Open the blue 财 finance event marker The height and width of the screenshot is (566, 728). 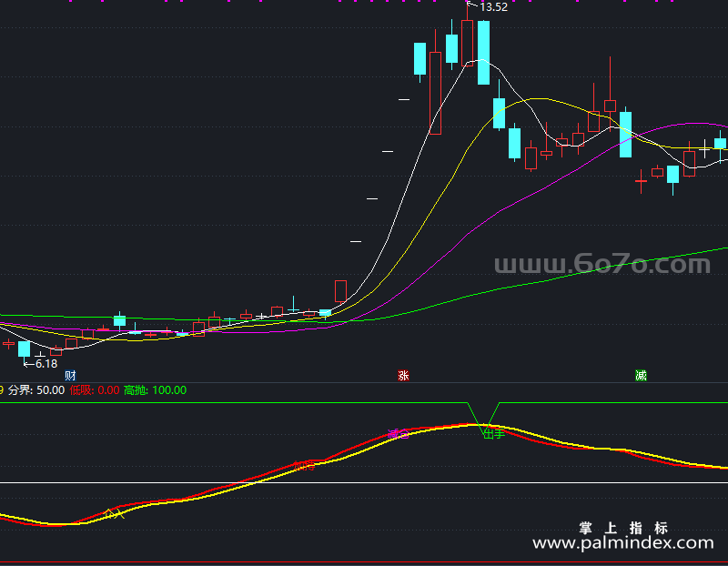pos(70,375)
